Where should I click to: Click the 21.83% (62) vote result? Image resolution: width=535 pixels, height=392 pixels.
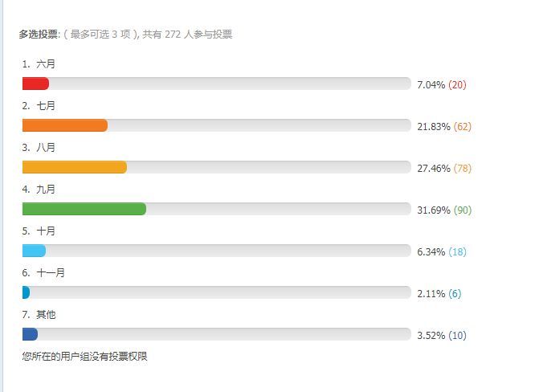(444, 127)
